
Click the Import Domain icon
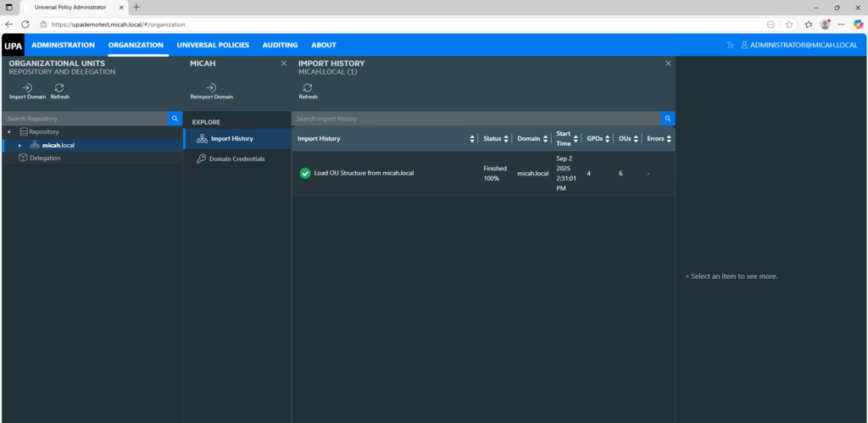(27, 87)
